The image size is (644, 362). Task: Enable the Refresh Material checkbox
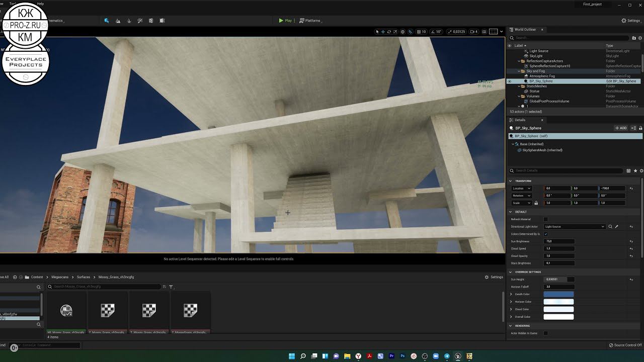click(545, 219)
